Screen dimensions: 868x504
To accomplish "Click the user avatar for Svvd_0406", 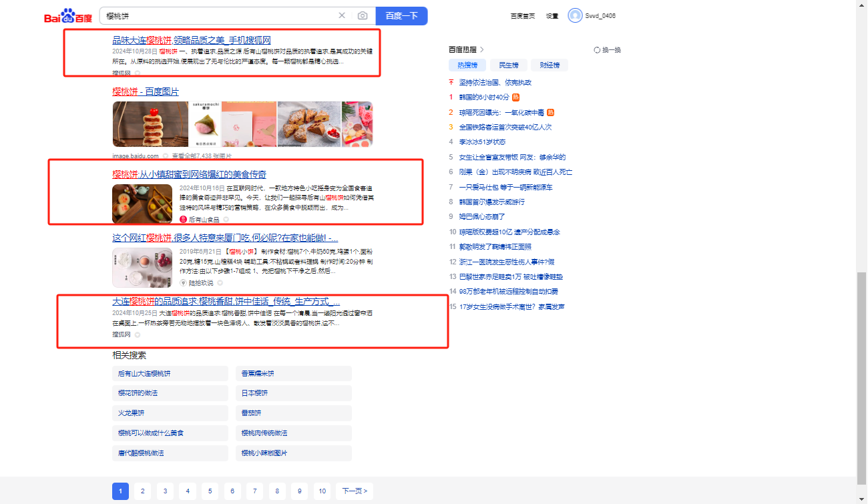I will pos(575,15).
